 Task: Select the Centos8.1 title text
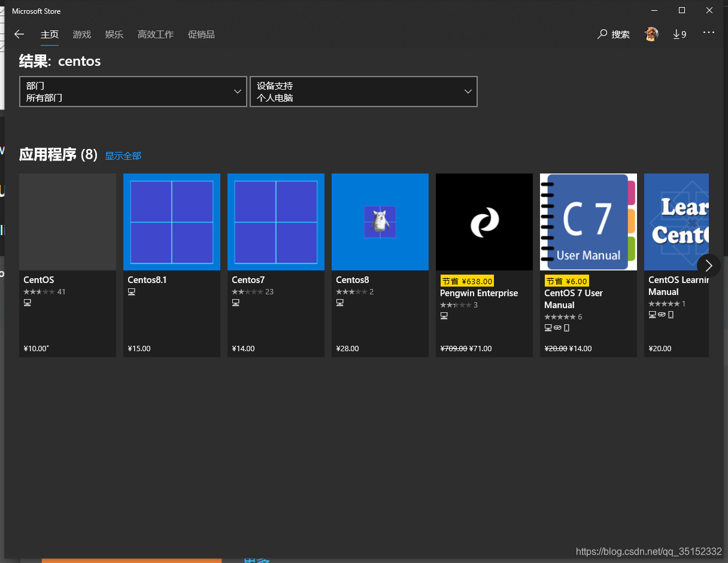click(147, 280)
